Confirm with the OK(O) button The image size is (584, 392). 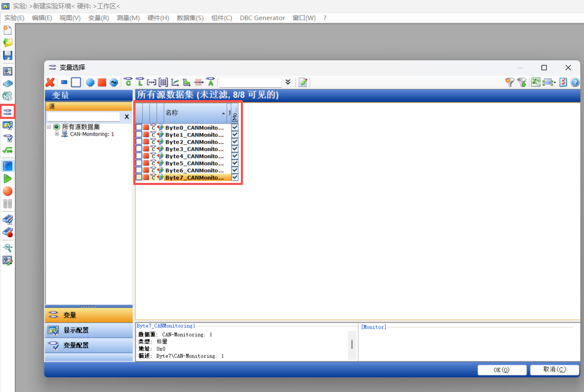coord(501,369)
